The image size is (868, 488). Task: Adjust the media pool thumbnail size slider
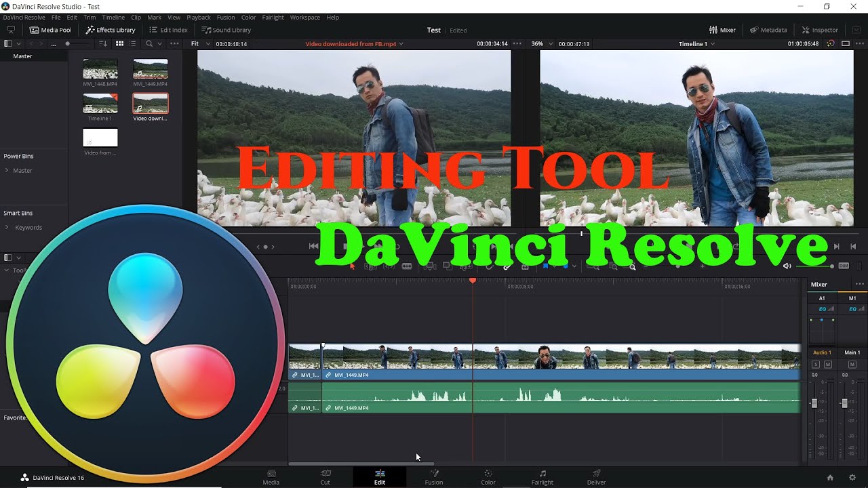click(x=67, y=43)
